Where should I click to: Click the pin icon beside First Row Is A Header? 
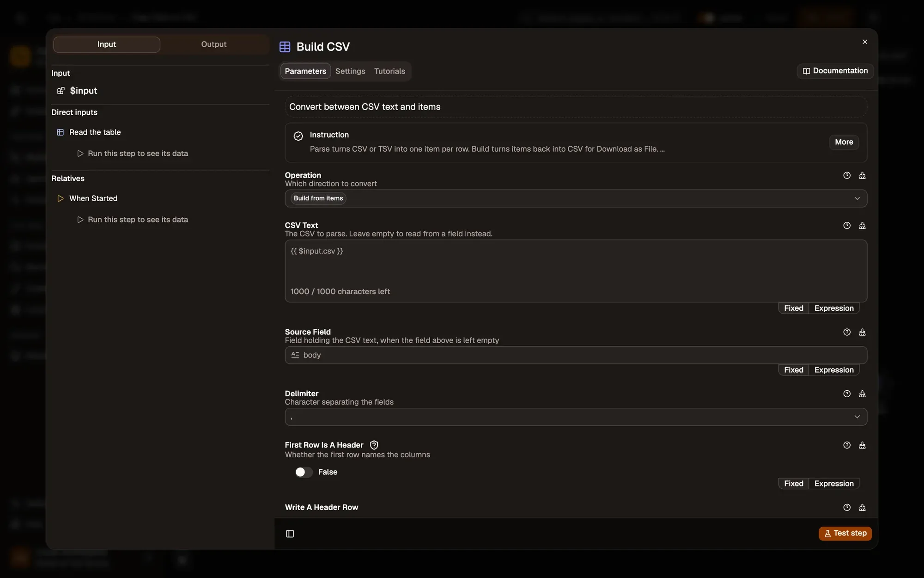pos(862,445)
